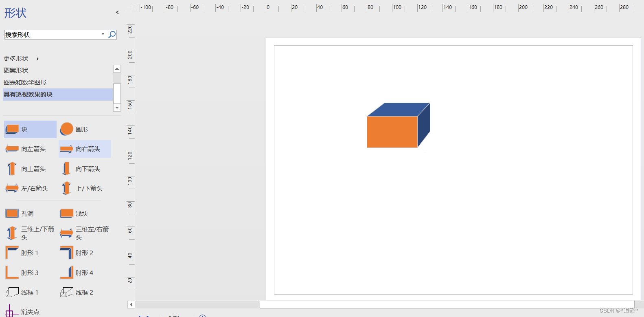Open the 图表和数学图形 stencil

click(25, 82)
